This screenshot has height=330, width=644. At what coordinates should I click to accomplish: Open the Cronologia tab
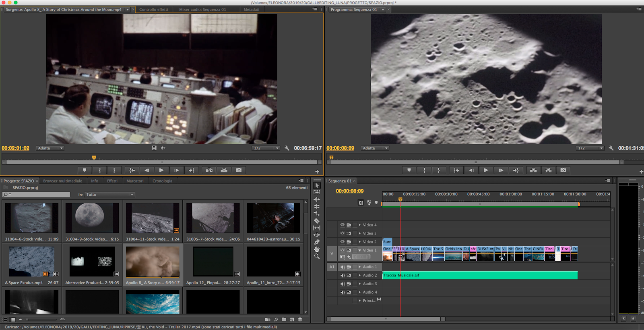pos(162,181)
